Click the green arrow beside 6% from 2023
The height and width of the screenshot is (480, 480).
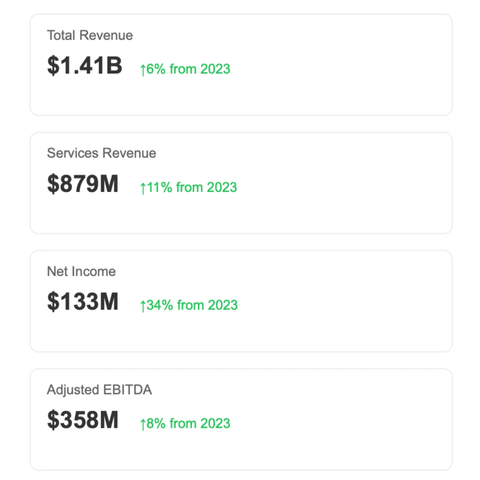click(x=143, y=70)
